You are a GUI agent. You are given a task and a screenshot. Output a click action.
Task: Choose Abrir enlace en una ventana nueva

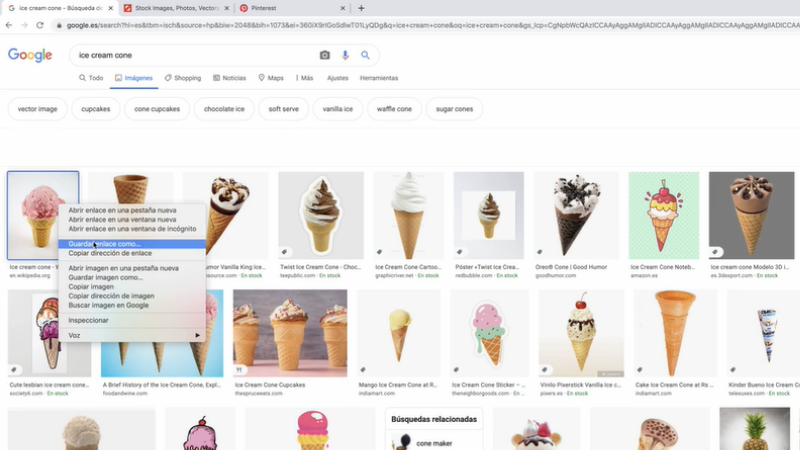[132, 219]
